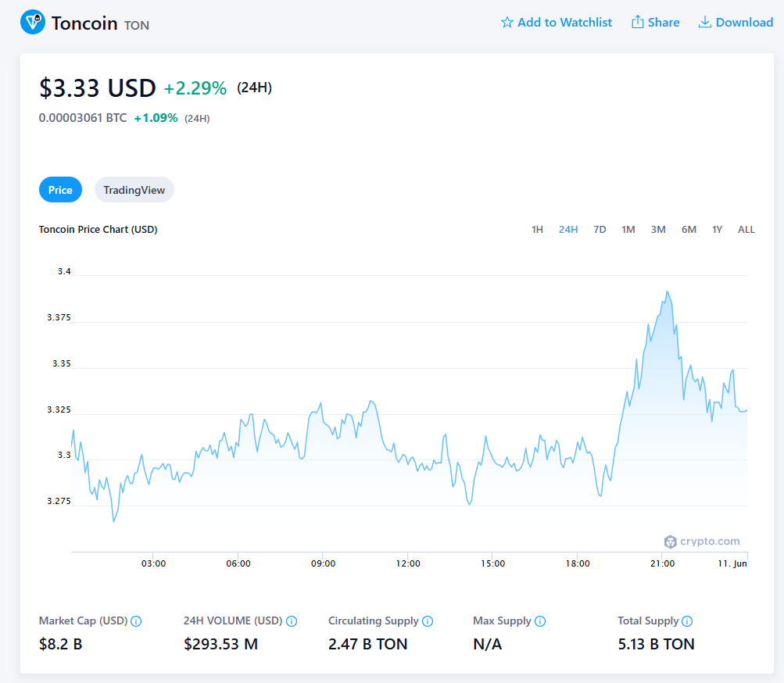The width and height of the screenshot is (784, 683).
Task: Click the N/A max supply value
Action: [x=487, y=644]
